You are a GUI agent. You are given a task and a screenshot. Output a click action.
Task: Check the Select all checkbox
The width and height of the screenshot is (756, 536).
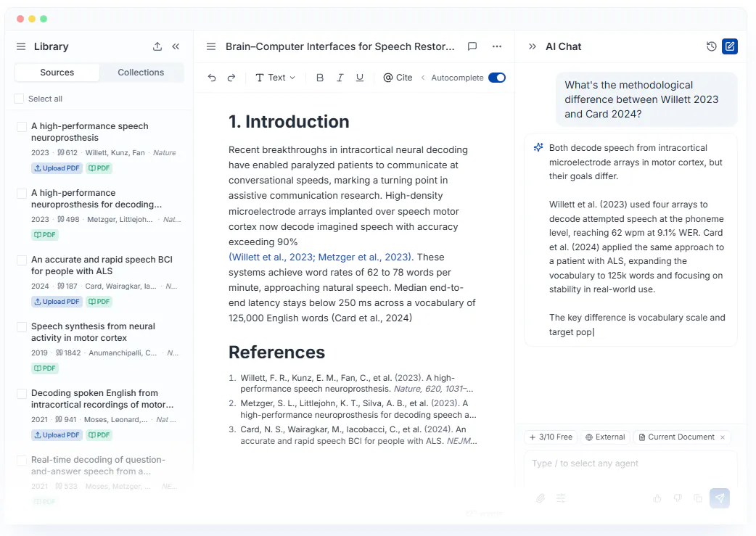point(19,99)
